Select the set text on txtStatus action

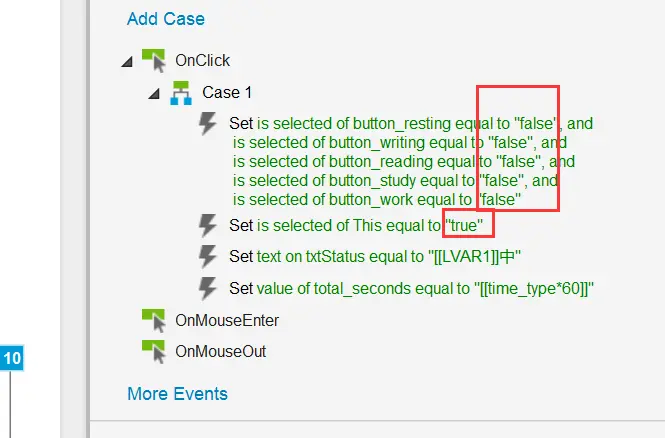click(x=375, y=257)
